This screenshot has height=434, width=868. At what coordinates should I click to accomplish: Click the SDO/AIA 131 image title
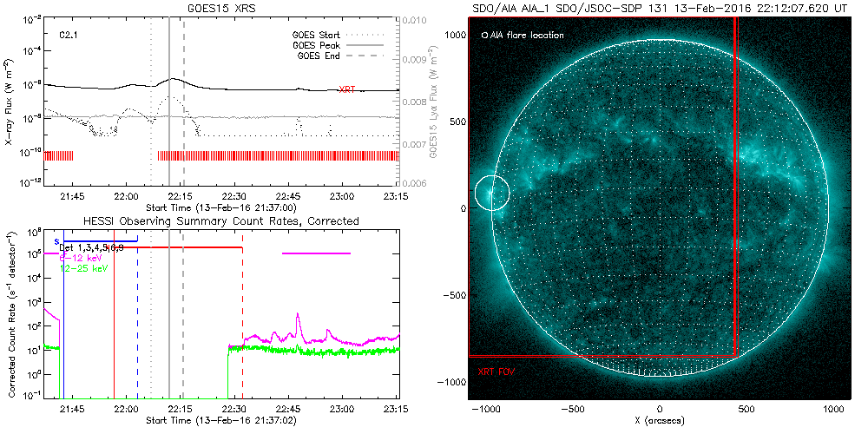(x=659, y=7)
